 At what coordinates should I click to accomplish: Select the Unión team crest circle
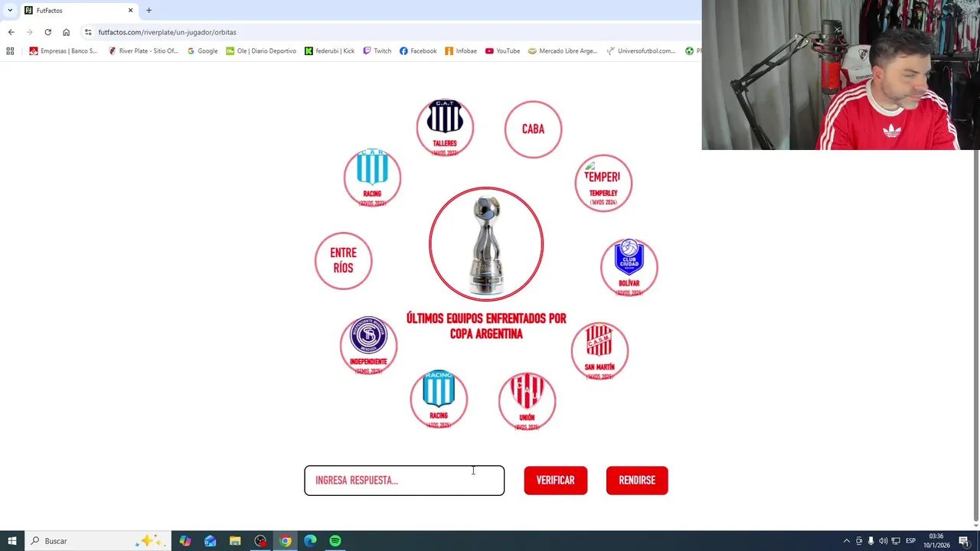pos(527,401)
